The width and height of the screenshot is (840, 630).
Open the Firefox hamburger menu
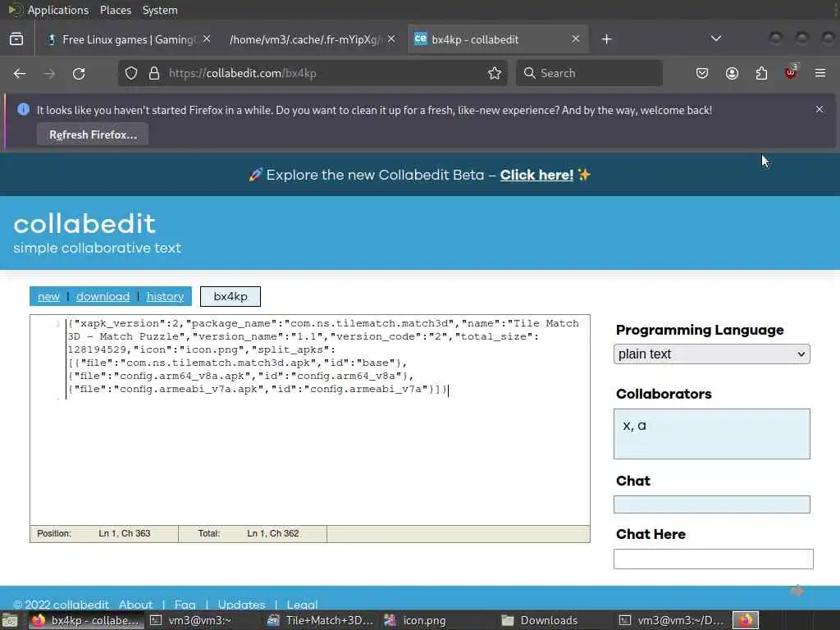pos(820,73)
